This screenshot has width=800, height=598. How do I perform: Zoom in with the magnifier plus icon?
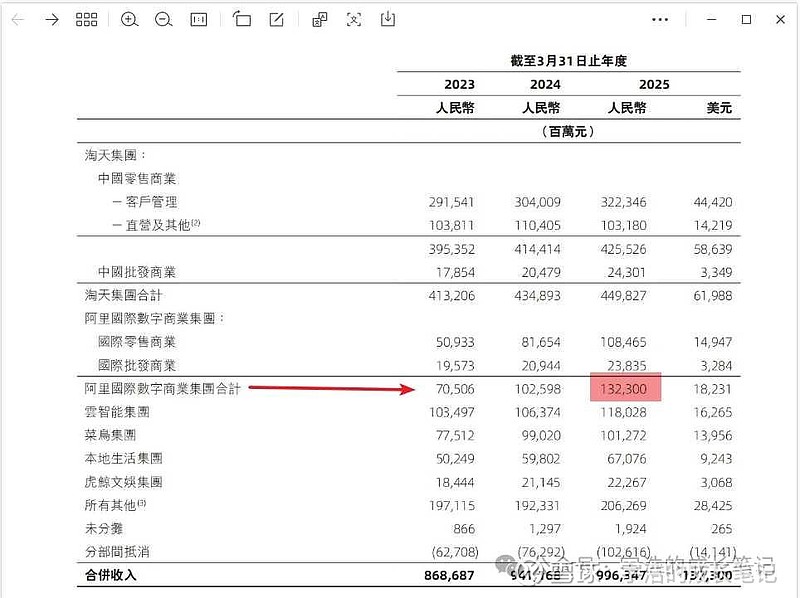130,20
